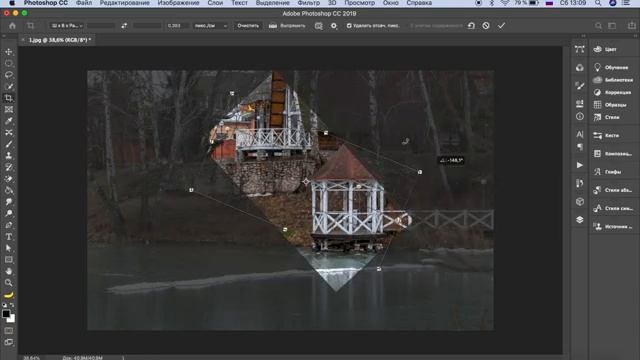Click the banana Edit Toolbar icon
The height and width of the screenshot is (360, 640).
[x=9, y=295]
